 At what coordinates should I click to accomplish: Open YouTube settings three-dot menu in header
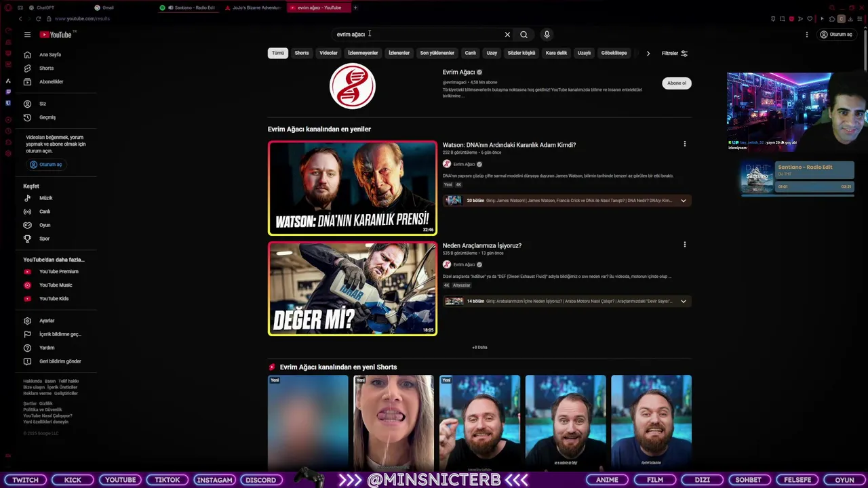pyautogui.click(x=807, y=35)
